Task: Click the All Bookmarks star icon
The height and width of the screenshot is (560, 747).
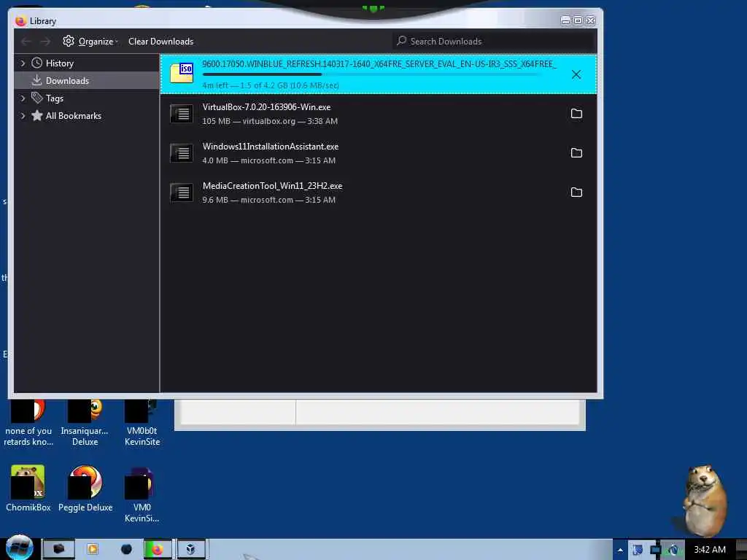Action: [x=36, y=115]
